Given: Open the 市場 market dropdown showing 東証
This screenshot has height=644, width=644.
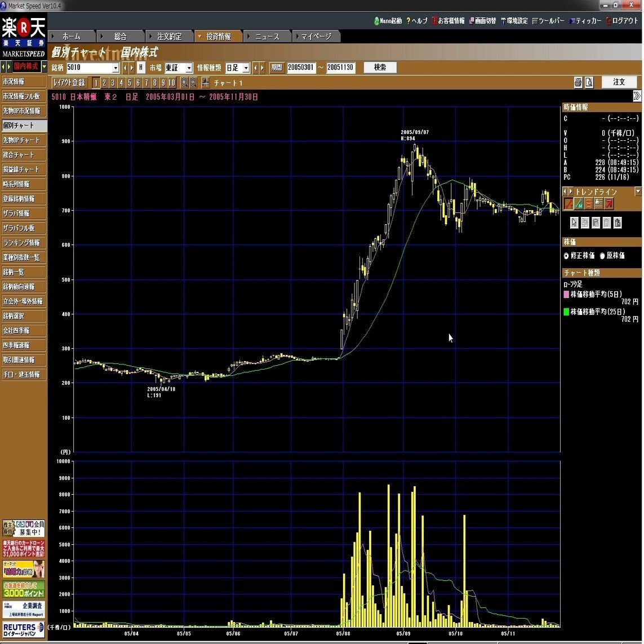Looking at the screenshot, I should [x=189, y=68].
